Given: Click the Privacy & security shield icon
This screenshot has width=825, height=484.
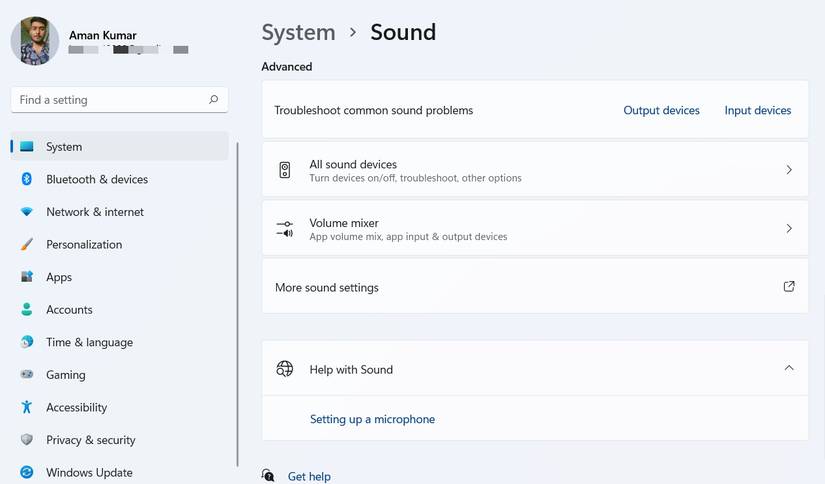Looking at the screenshot, I should [27, 439].
